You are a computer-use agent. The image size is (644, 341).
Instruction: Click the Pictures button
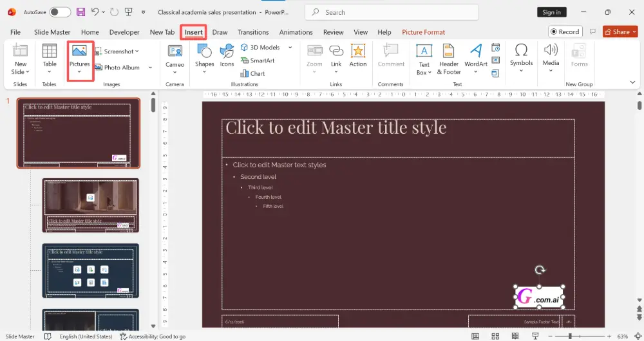coord(79,60)
